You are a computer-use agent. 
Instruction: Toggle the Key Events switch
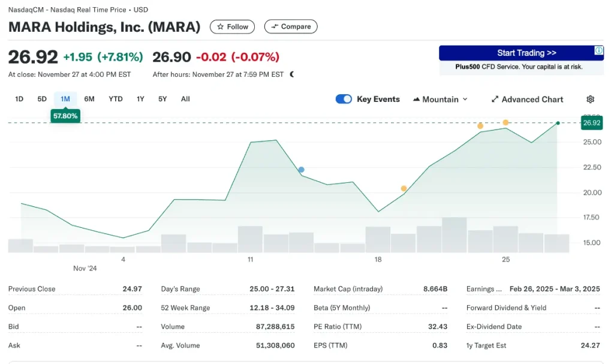pyautogui.click(x=344, y=99)
